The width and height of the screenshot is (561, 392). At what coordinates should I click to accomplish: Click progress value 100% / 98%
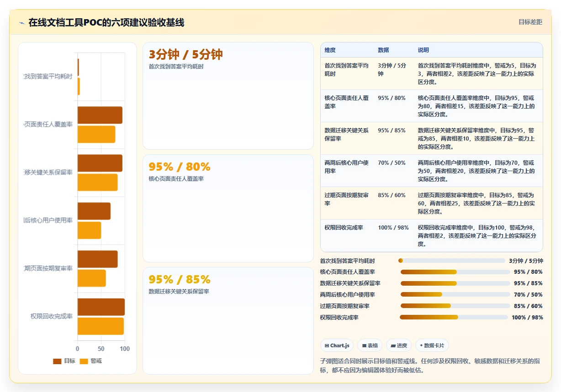(527, 317)
